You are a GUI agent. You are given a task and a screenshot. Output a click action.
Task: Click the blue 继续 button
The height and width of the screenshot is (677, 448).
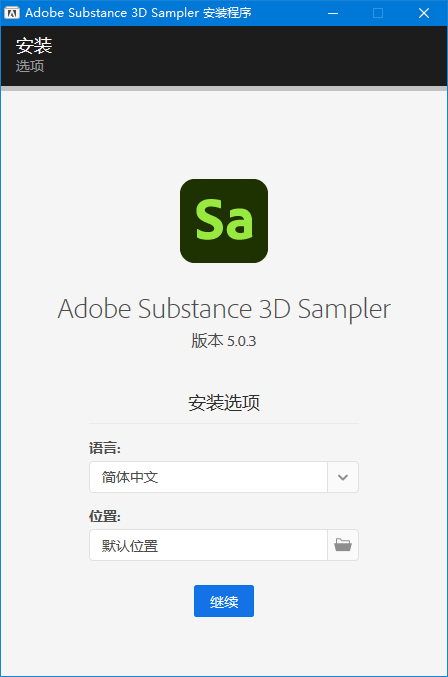[x=224, y=601]
